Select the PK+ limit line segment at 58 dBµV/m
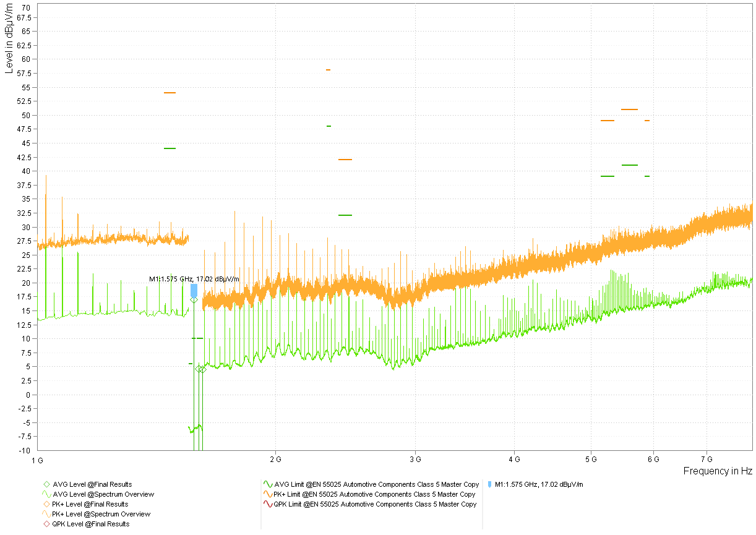The image size is (756, 535). click(328, 70)
